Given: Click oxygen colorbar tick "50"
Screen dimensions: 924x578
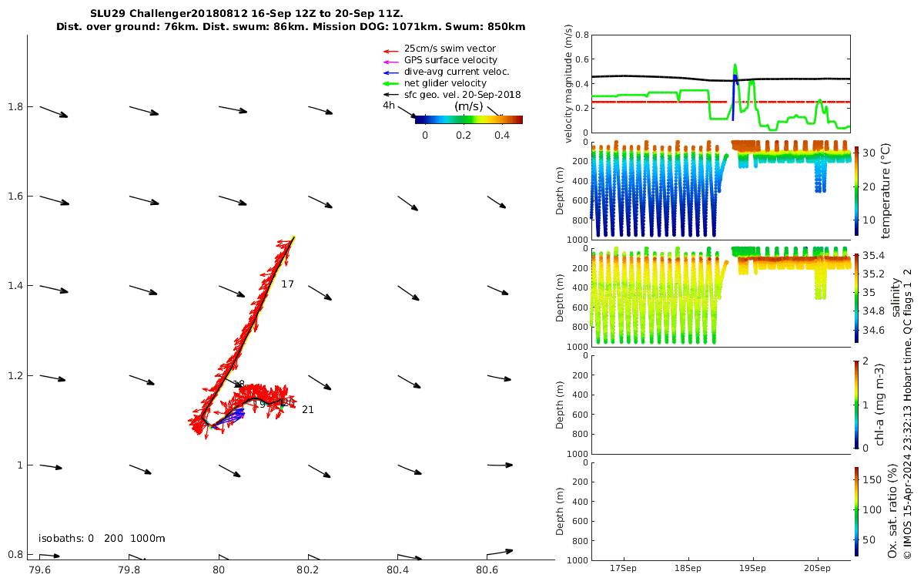Looking at the screenshot, I should (870, 539).
